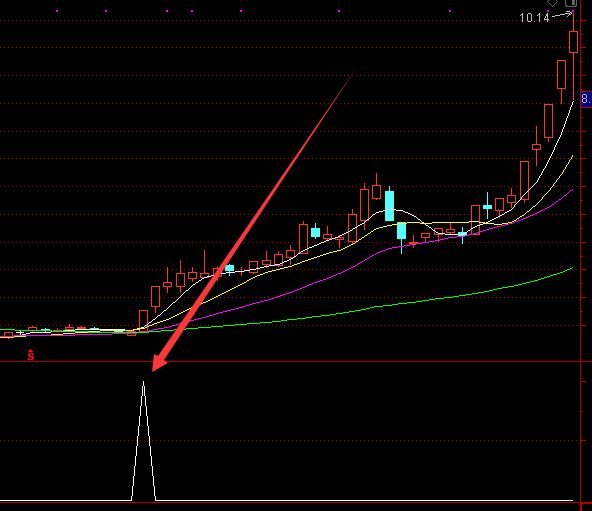The image size is (592, 511).
Task: Click the topmost red candlestick at the chart's right
Action: 574,42
